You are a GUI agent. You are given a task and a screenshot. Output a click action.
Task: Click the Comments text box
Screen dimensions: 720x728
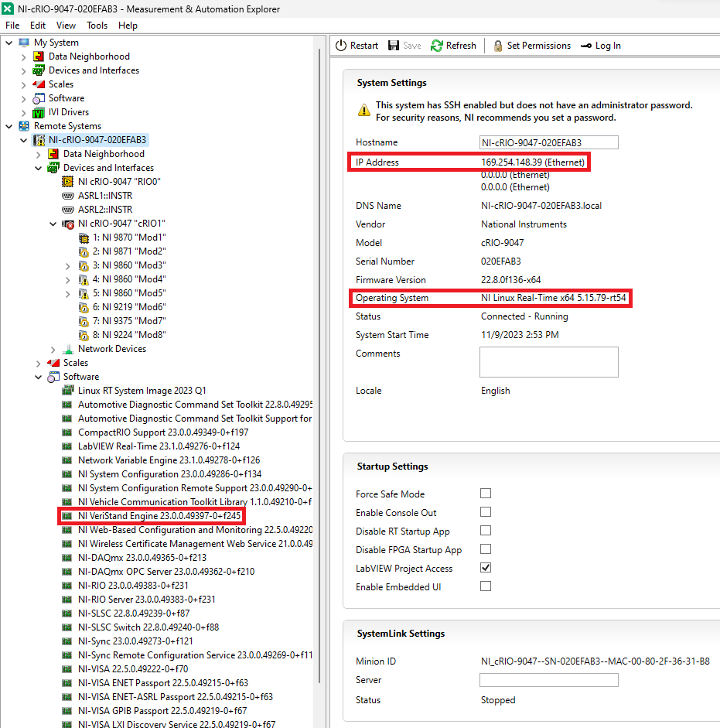click(x=549, y=362)
